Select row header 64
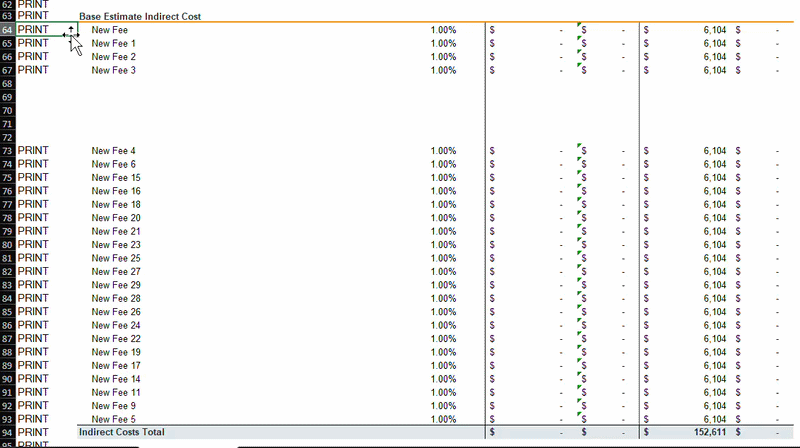Viewport: 800px width, 448px height. [8, 30]
